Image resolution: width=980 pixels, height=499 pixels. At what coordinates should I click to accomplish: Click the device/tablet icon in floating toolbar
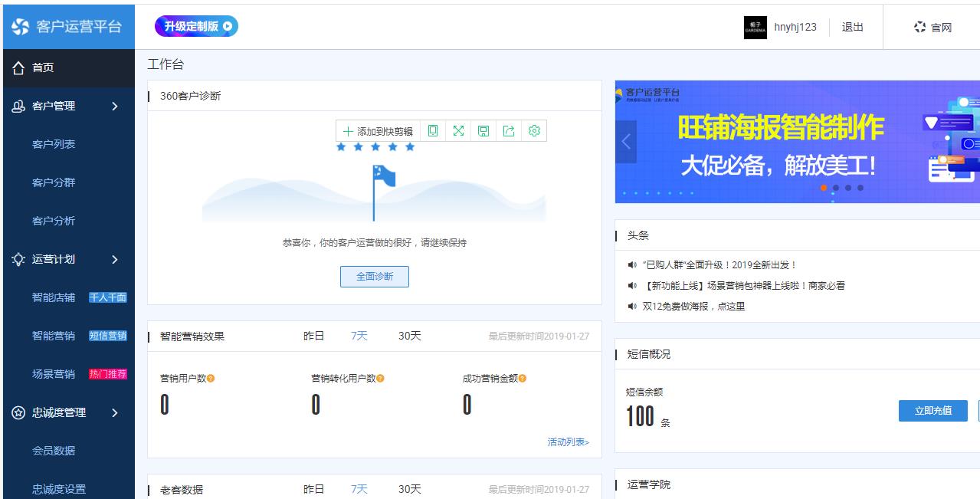(433, 131)
